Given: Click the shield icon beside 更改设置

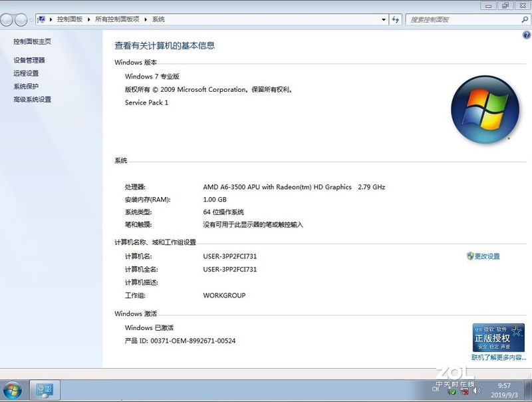Looking at the screenshot, I should tap(471, 256).
